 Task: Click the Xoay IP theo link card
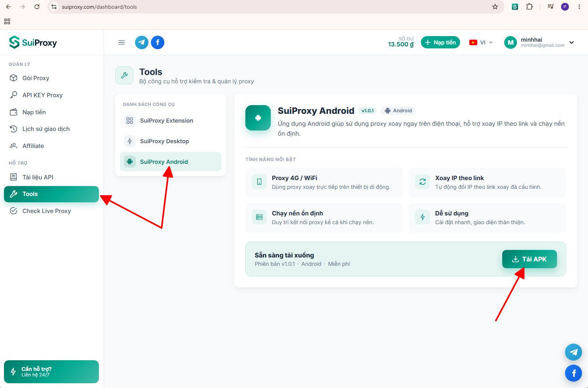tap(487, 182)
